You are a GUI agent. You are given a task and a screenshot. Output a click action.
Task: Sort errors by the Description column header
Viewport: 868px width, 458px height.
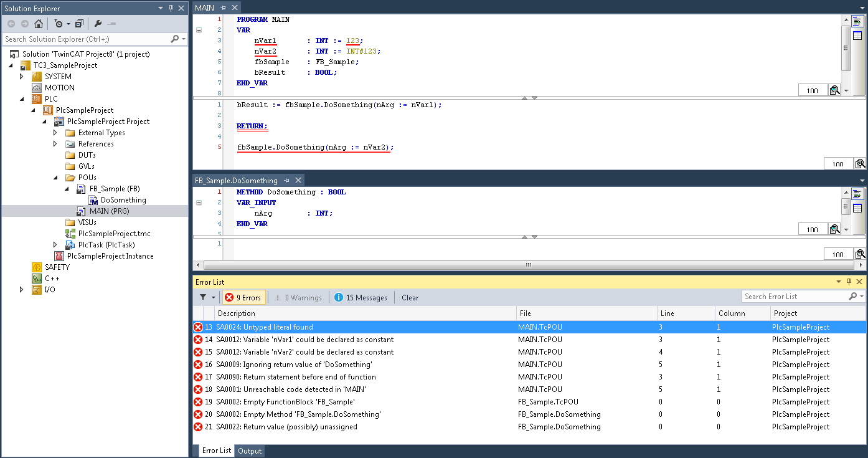[x=366, y=313]
